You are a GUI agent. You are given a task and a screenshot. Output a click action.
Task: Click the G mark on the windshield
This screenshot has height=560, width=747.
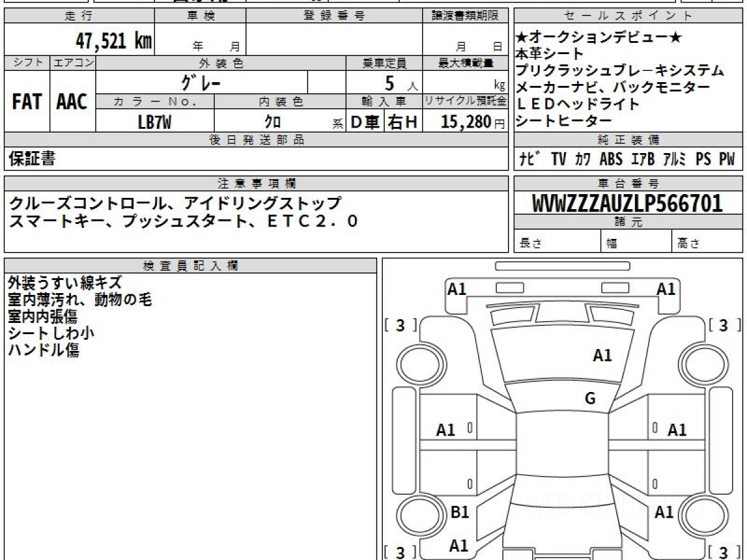coord(590,399)
